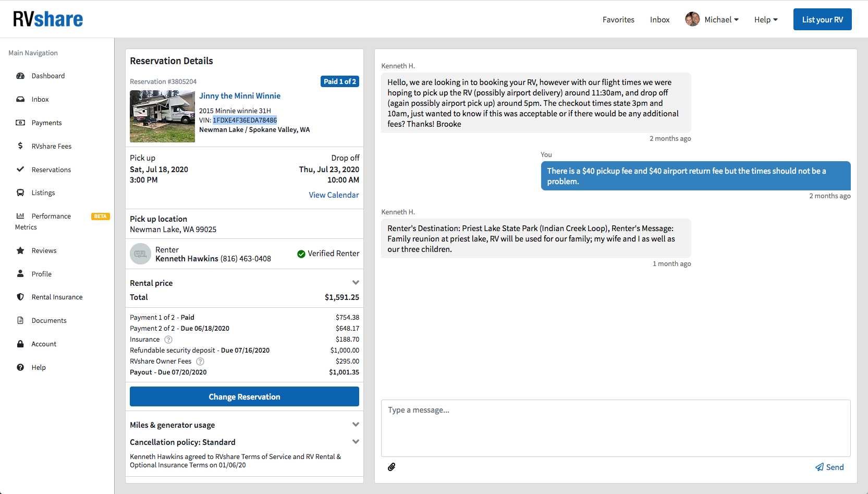Open the Help dropdown in header
Viewport: 868px width, 494px height.
[765, 20]
